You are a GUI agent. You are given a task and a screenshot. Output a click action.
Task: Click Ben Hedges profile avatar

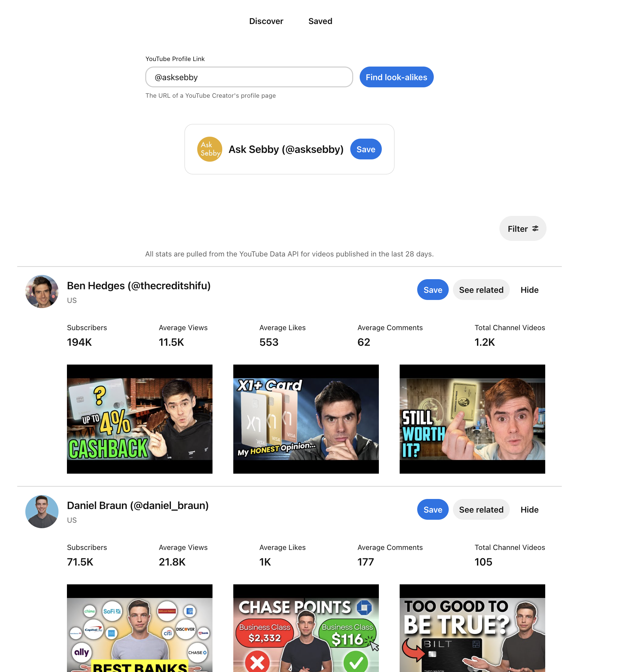(x=42, y=292)
